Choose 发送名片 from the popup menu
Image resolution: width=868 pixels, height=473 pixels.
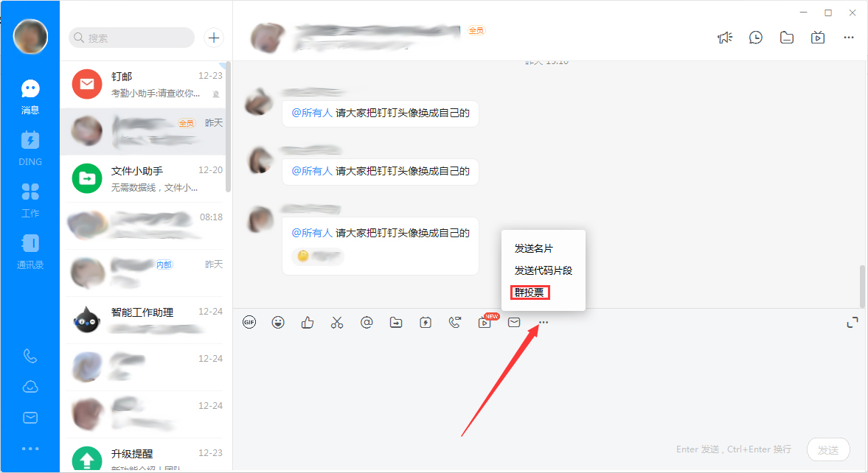(534, 248)
